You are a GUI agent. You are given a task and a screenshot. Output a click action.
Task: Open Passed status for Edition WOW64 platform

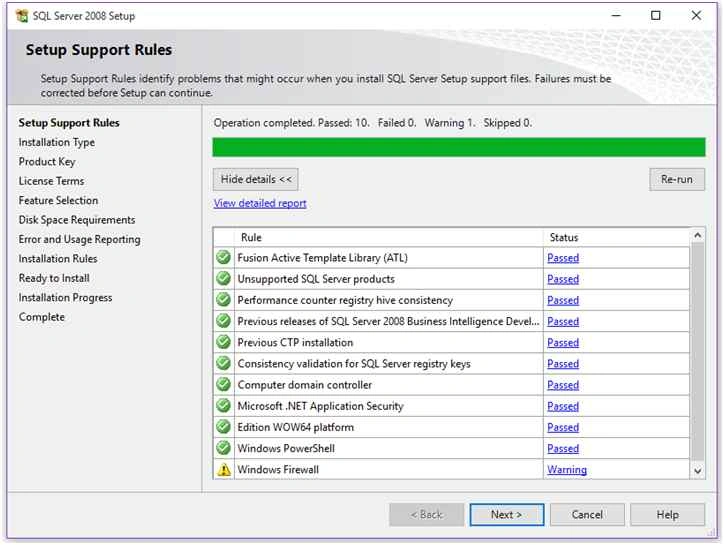[563, 427]
